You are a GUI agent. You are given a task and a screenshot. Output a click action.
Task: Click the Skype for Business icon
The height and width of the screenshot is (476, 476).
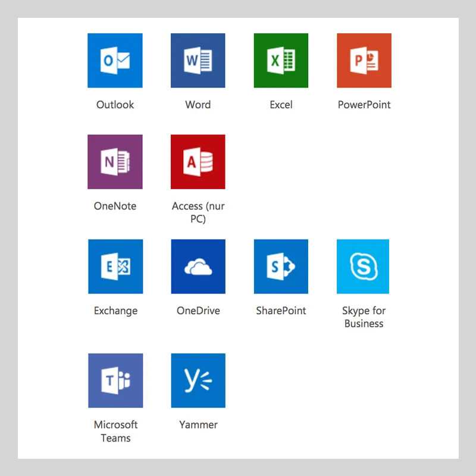363,267
